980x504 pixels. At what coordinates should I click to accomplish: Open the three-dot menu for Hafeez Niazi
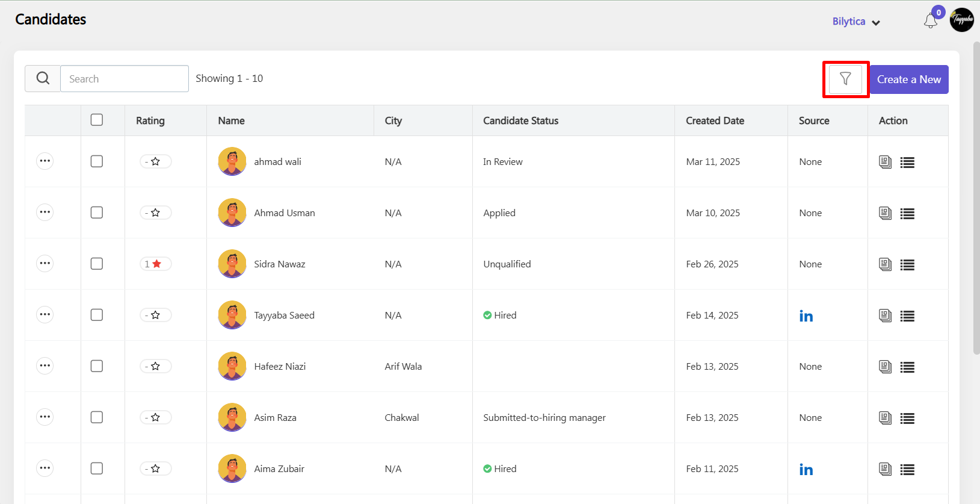tap(45, 366)
